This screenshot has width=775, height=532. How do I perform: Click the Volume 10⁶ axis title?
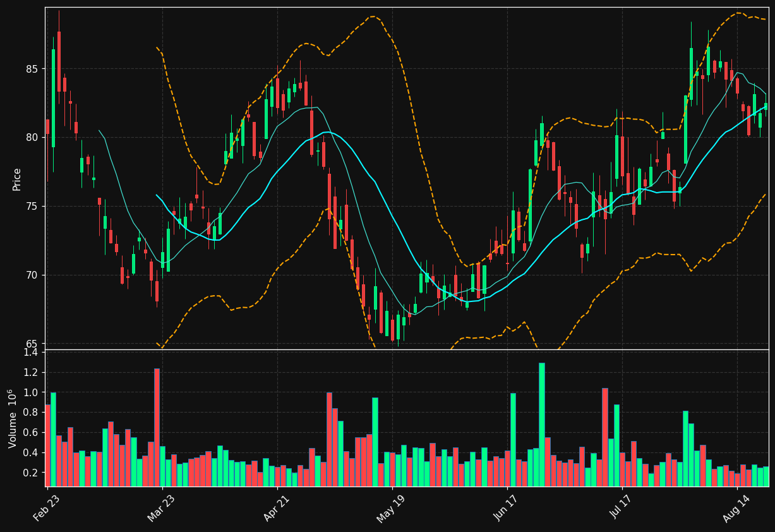(x=12, y=418)
